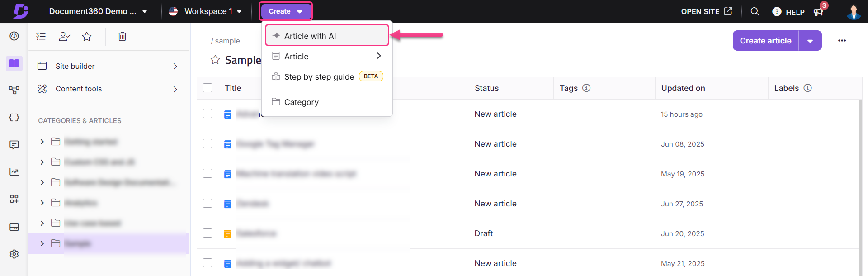Click the Starred articles icon in toolbar
This screenshot has height=276, width=868.
(87, 36)
